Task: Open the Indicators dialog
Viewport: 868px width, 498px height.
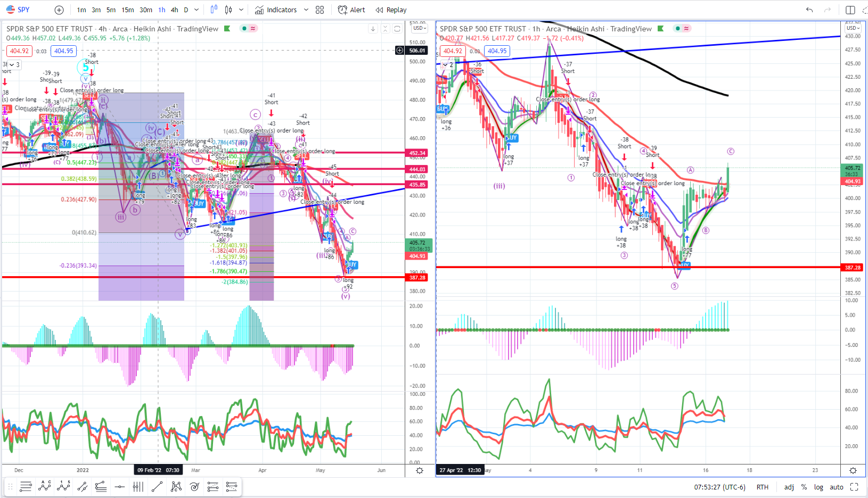Action: (x=276, y=10)
